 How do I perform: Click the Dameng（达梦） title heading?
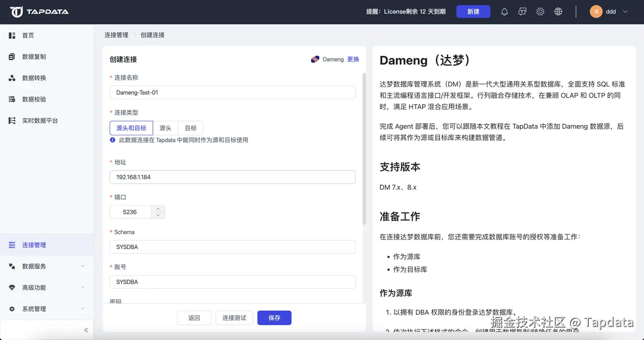pos(427,60)
